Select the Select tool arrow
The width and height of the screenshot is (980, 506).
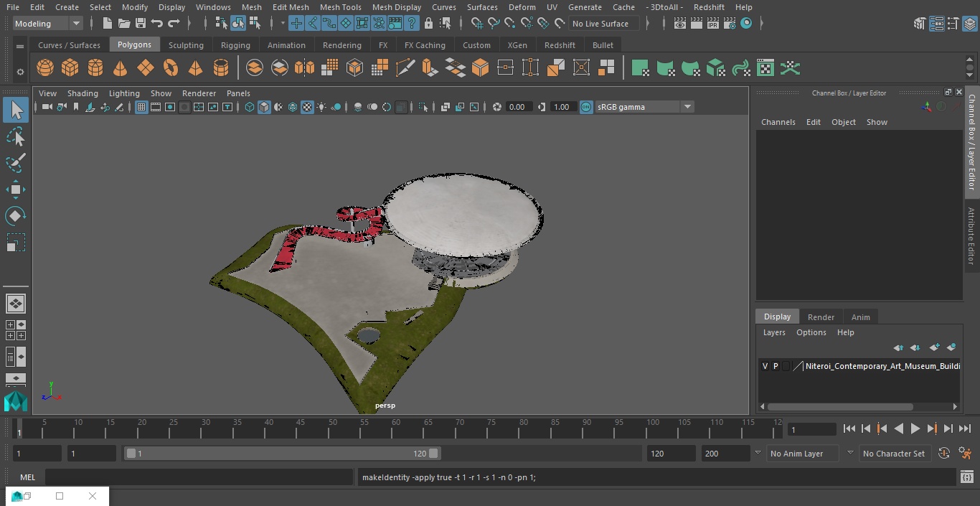click(16, 110)
